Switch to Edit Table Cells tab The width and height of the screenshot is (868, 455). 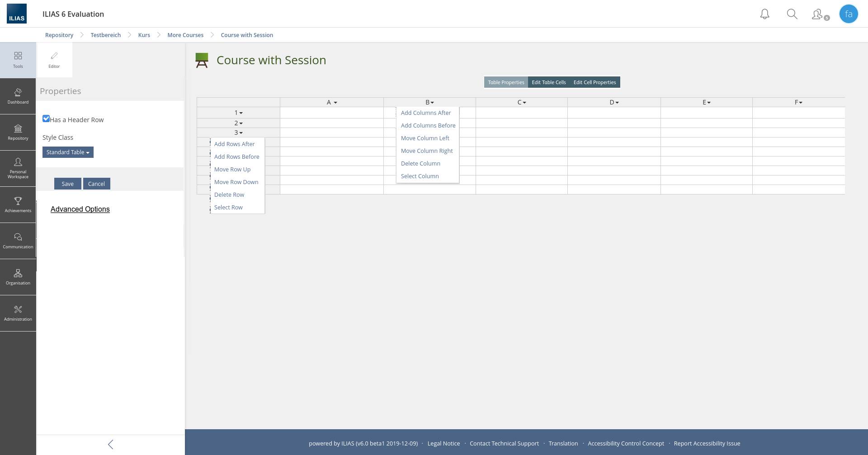[x=548, y=82]
